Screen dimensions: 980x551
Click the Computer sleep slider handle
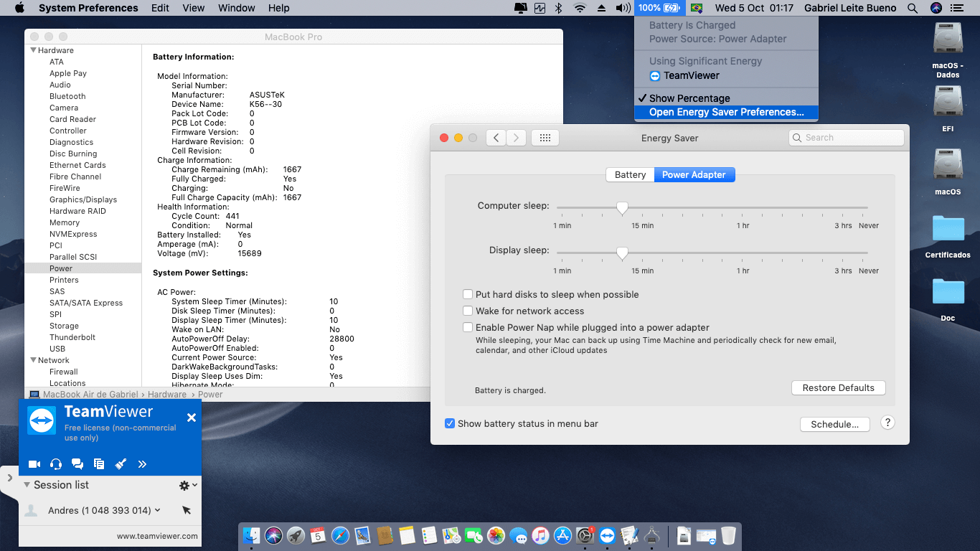(x=622, y=208)
